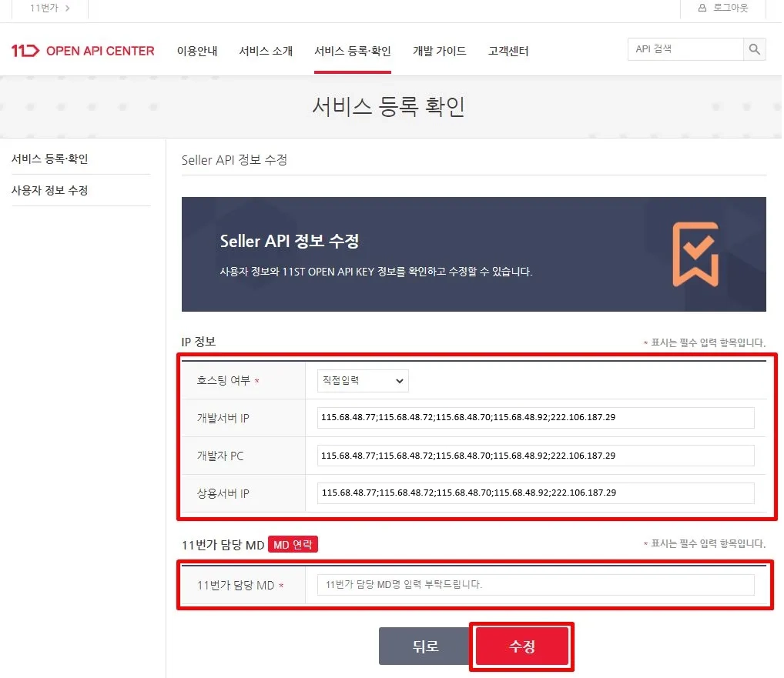Click the 상용서버 IP field label
The image size is (784, 678).
(223, 493)
